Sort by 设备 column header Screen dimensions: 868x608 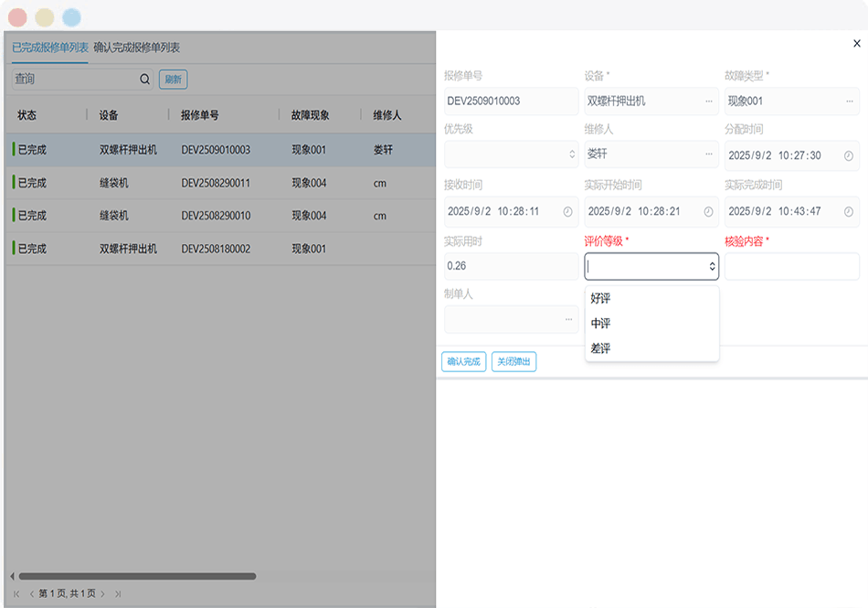(x=109, y=115)
